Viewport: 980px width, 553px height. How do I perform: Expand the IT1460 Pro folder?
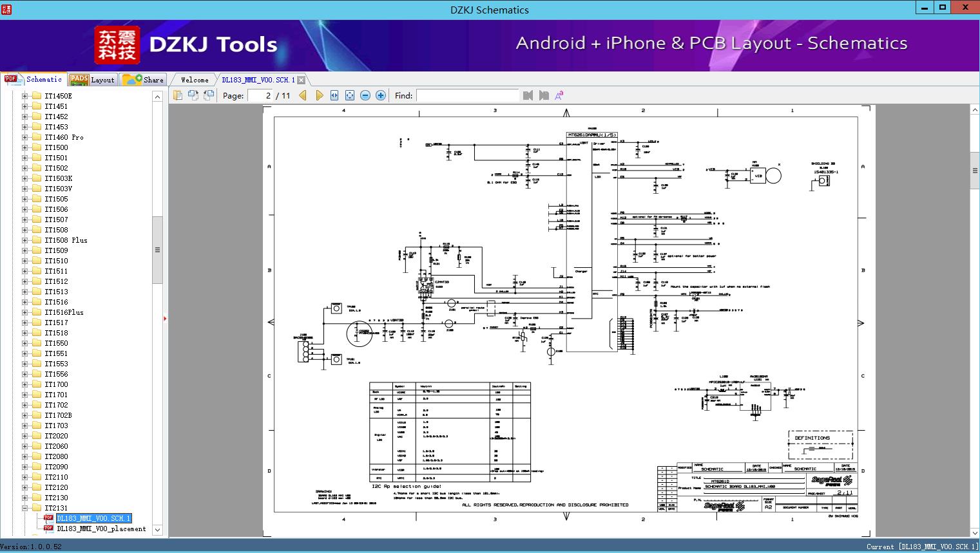pyautogui.click(x=25, y=137)
